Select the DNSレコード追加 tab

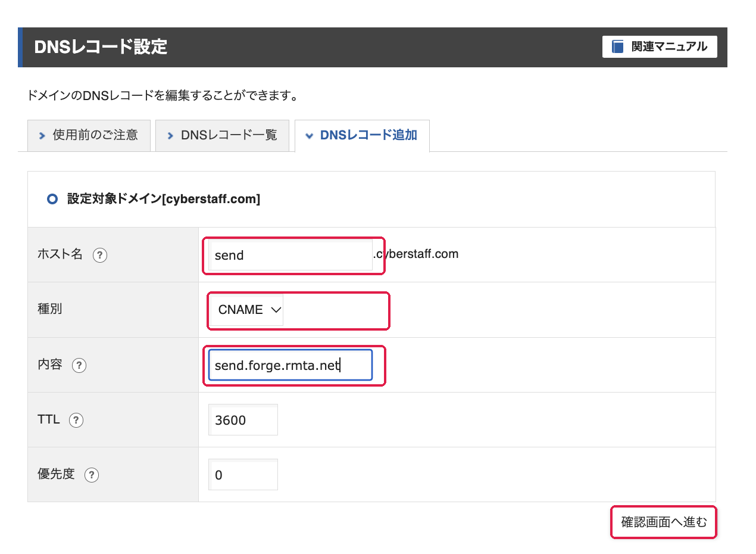pyautogui.click(x=362, y=135)
